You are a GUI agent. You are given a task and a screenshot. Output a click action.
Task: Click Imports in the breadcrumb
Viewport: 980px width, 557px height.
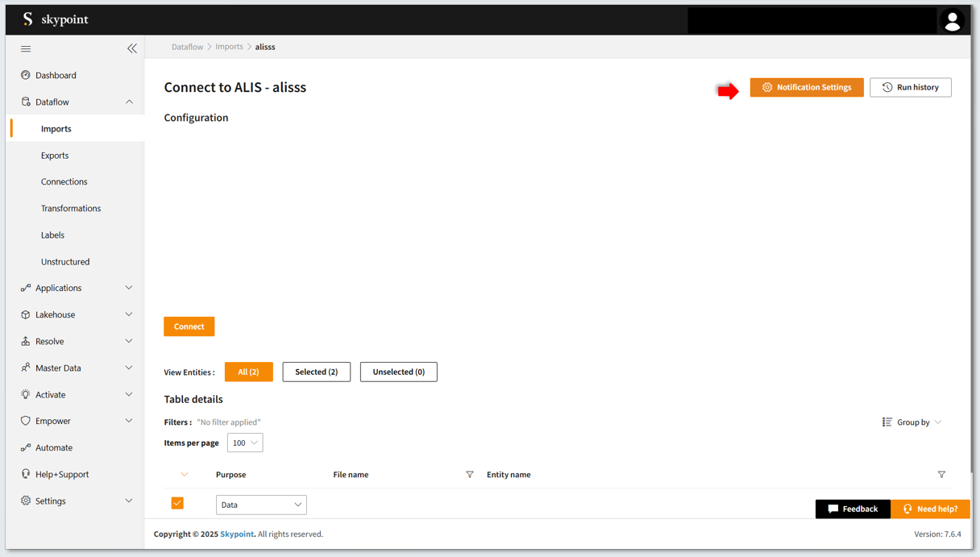[x=229, y=47]
